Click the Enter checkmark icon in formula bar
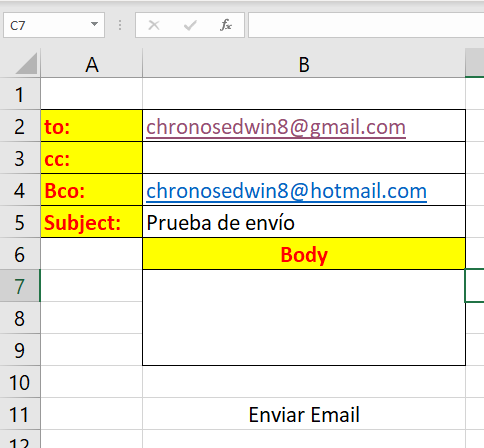This screenshot has height=448, width=484. coord(190,25)
